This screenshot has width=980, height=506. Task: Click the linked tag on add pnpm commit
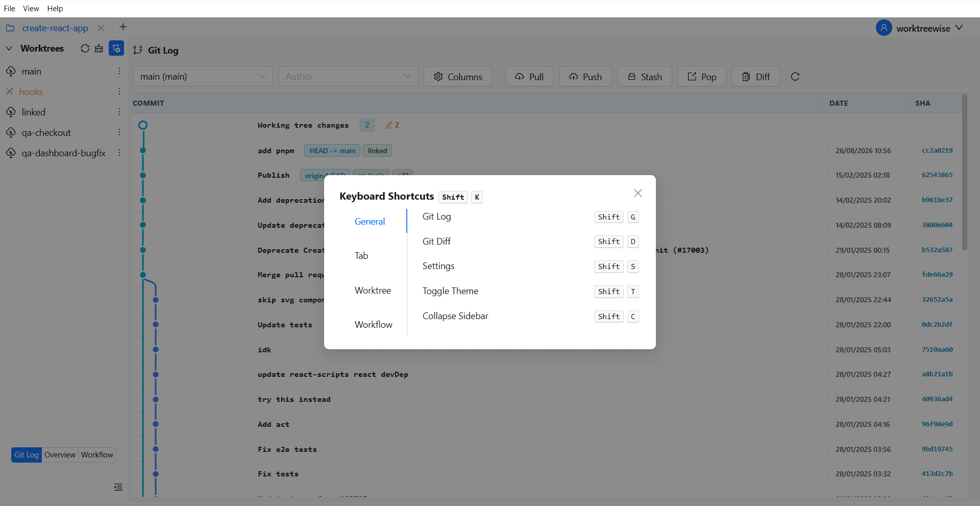377,151
